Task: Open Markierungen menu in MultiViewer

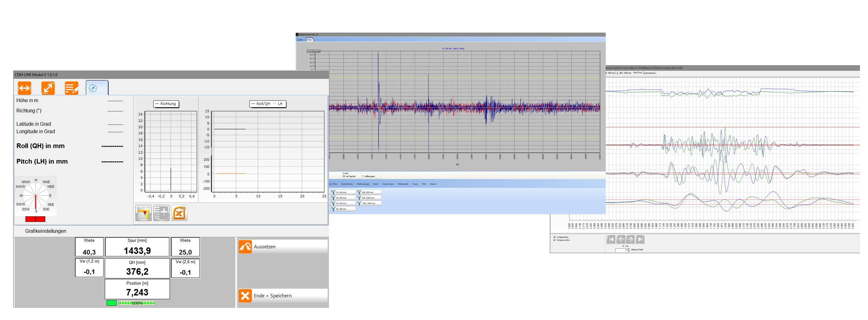Action: pyautogui.click(x=363, y=184)
